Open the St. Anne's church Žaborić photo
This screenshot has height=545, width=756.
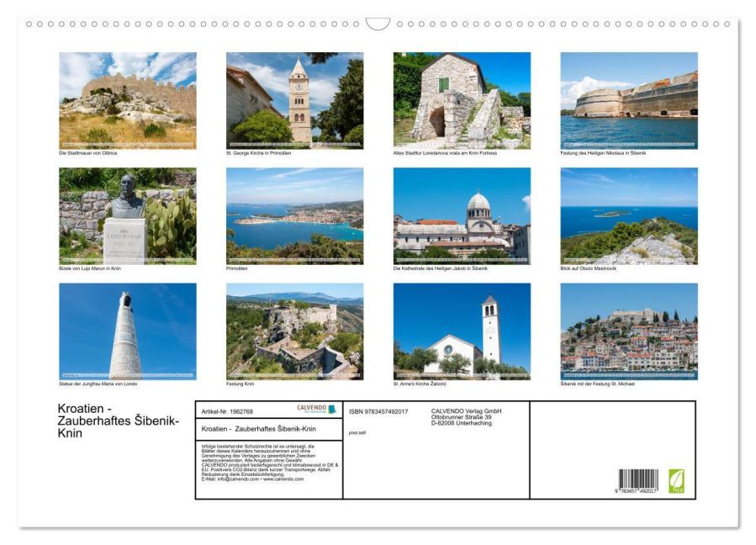click(462, 331)
